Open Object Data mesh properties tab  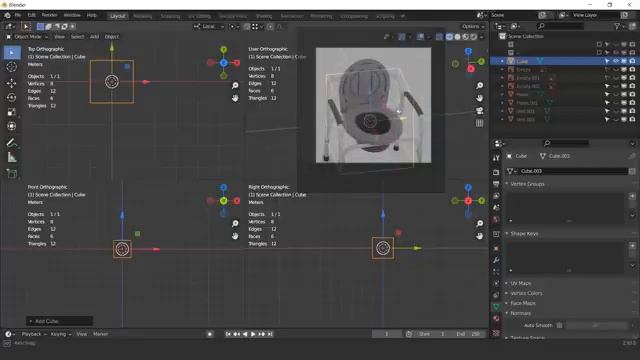point(496,307)
